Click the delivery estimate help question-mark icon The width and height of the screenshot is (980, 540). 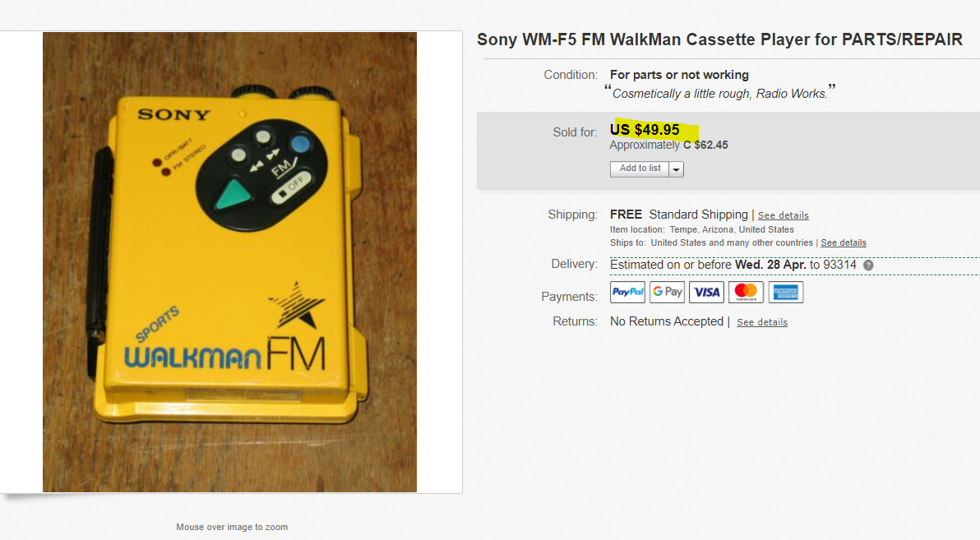(868, 265)
